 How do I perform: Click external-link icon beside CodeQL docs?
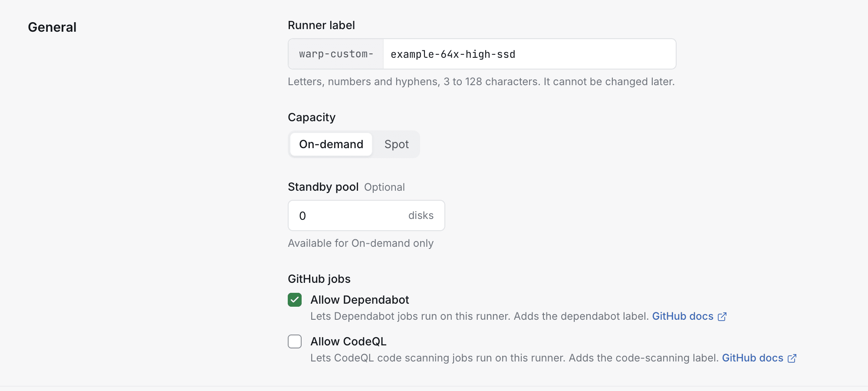[792, 358]
